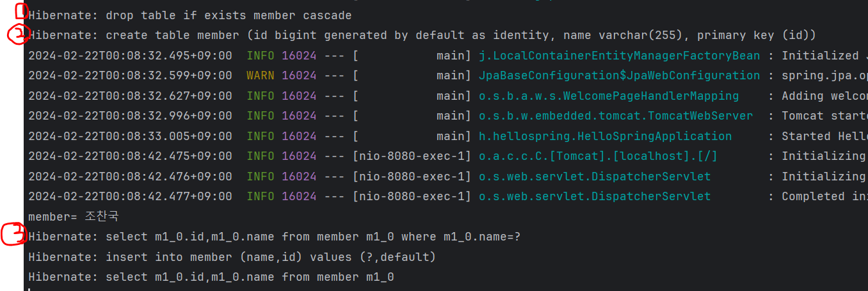The image size is (868, 291).
Task: Click the timestamp 2024-02-22T00:08:32.495+09:00
Action: pos(131,56)
